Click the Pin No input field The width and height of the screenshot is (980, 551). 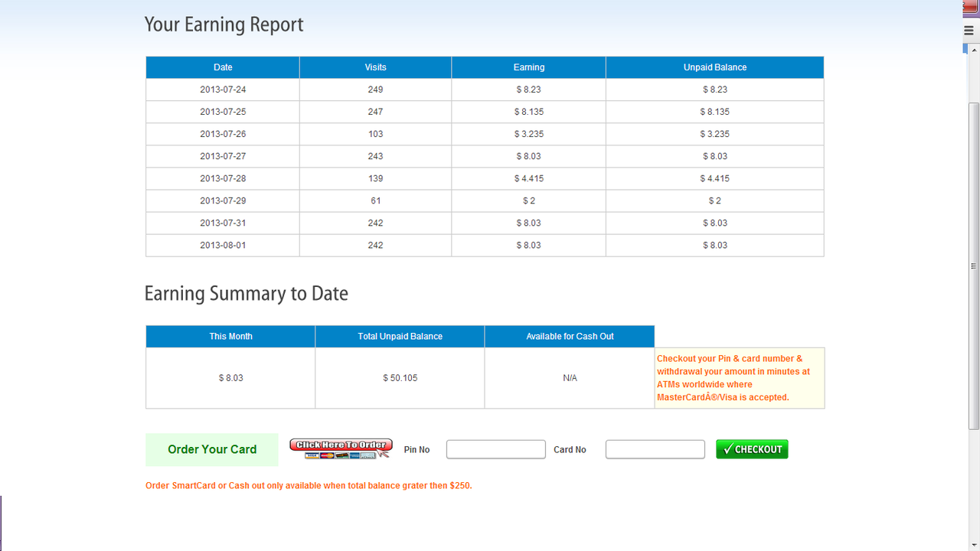[x=496, y=449]
